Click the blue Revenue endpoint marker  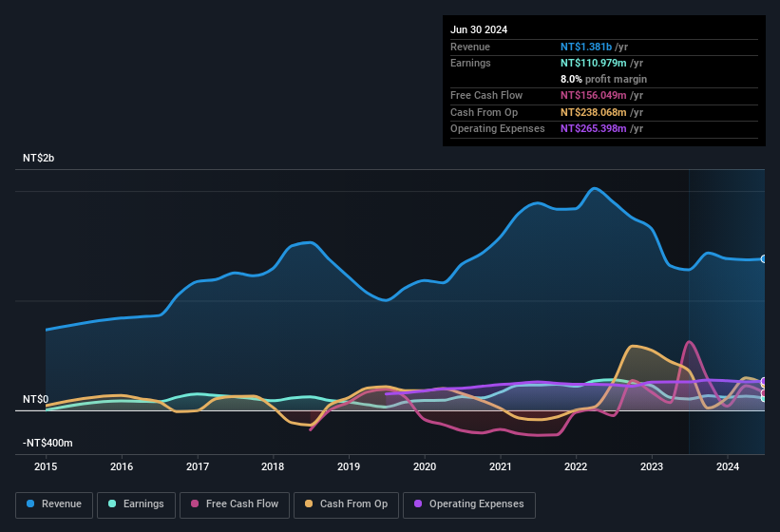pos(764,259)
